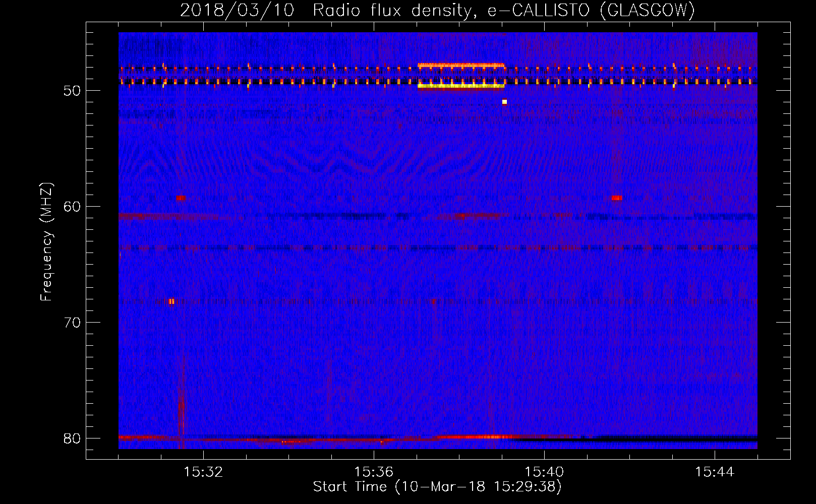Click the bright yellow bar just above 50 MHz
This screenshot has width=816, height=504.
pyautogui.click(x=461, y=86)
